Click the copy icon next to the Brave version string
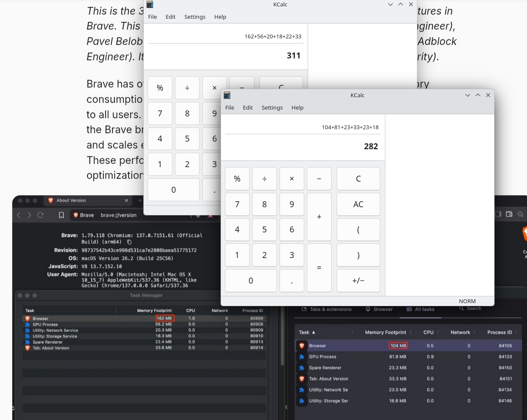527x420 pixels. click(x=129, y=242)
